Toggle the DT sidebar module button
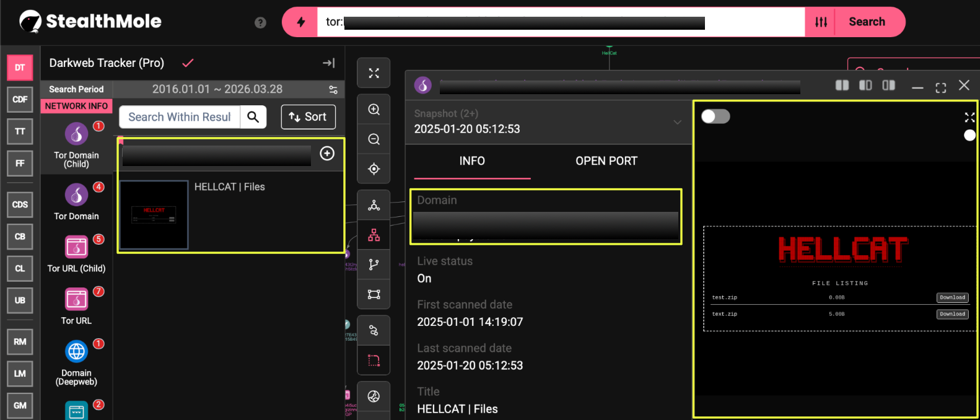This screenshot has width=980, height=420. coord(20,68)
